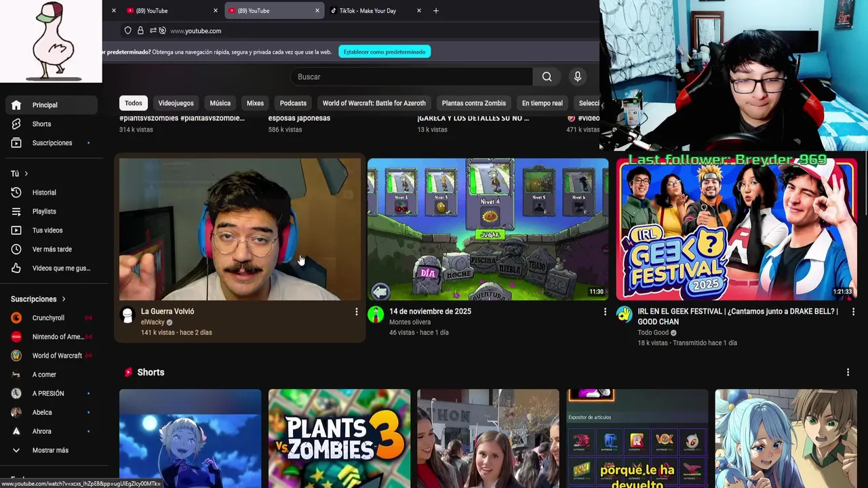
Task: Open Videos que me gustan entry
Action: pos(52,268)
